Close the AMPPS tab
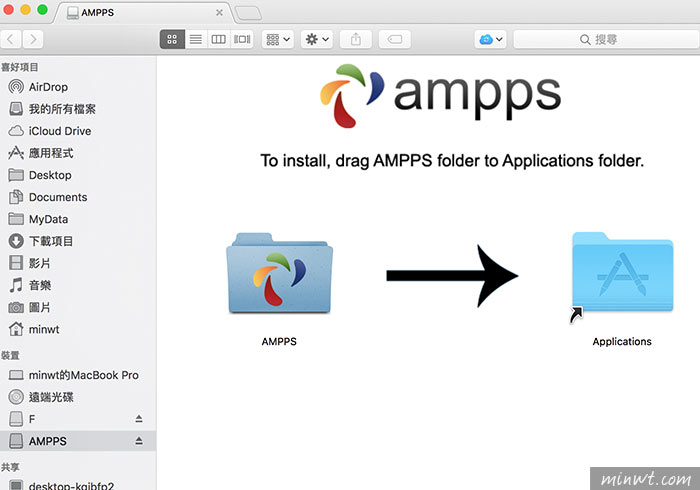Image resolution: width=700 pixels, height=490 pixels. pyautogui.click(x=219, y=12)
